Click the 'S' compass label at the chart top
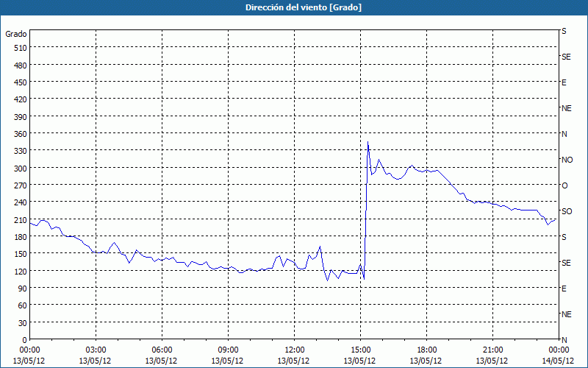 [x=564, y=31]
